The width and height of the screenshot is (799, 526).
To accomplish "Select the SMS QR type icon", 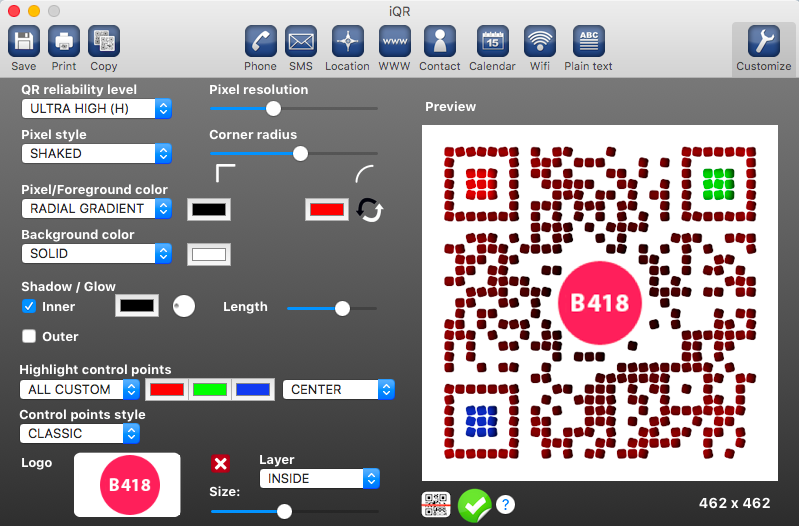I will click(x=301, y=41).
